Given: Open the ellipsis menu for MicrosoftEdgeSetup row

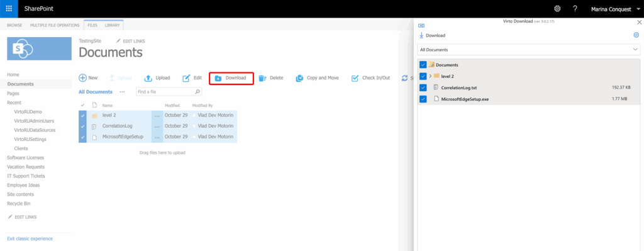Looking at the screenshot, I should [157, 138].
